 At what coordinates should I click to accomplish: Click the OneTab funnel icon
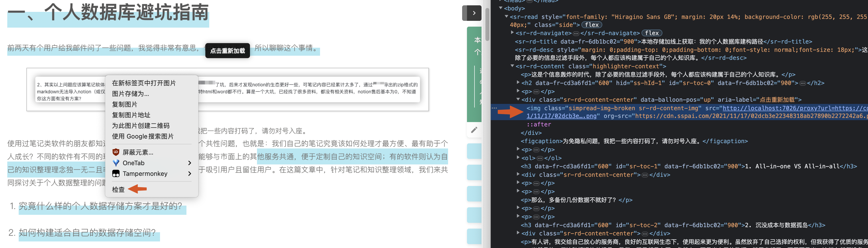point(116,163)
